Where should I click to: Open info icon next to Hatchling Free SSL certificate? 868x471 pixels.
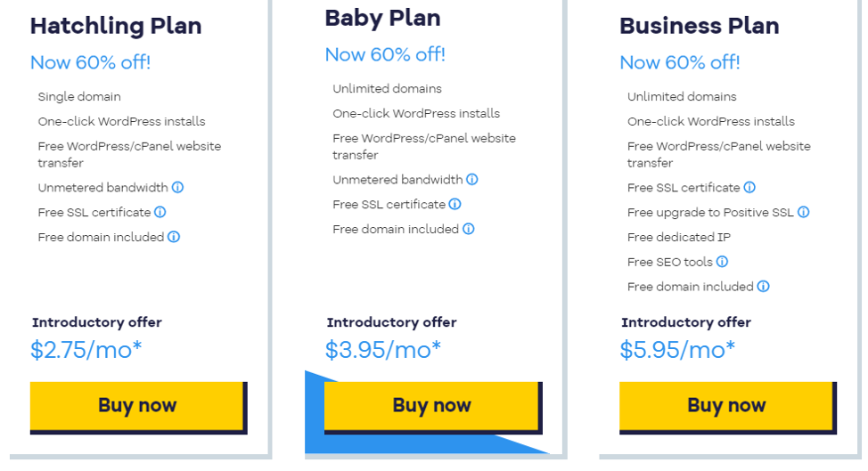click(160, 212)
